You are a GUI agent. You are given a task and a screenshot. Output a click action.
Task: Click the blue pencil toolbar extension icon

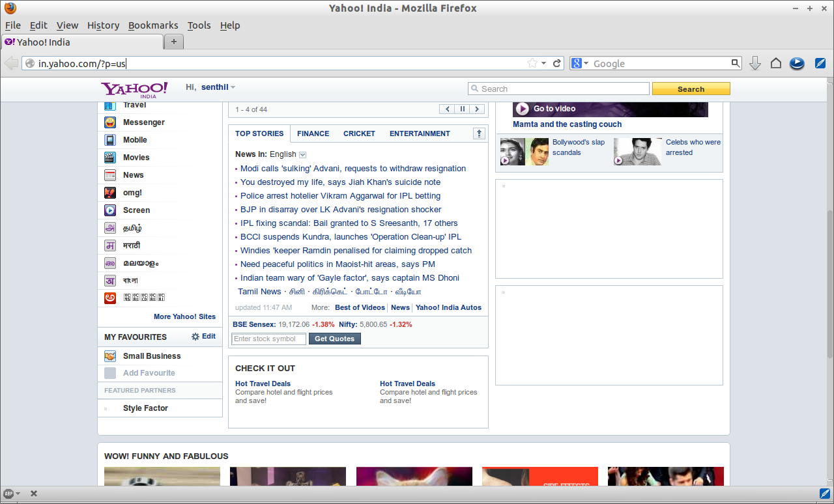820,63
